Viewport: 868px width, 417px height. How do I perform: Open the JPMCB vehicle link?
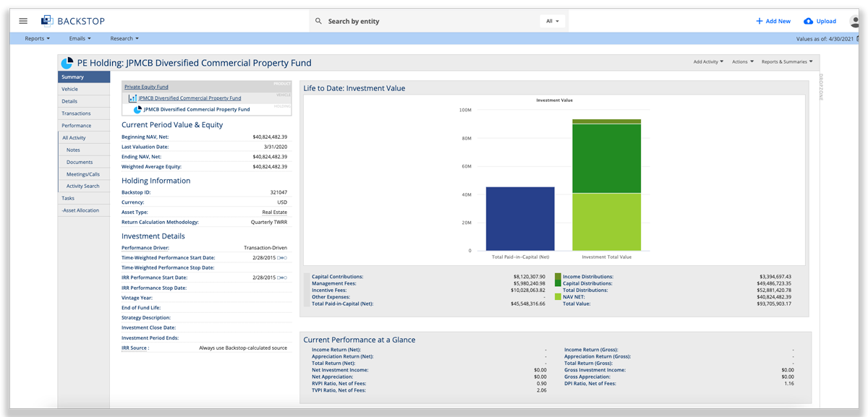[x=190, y=98]
